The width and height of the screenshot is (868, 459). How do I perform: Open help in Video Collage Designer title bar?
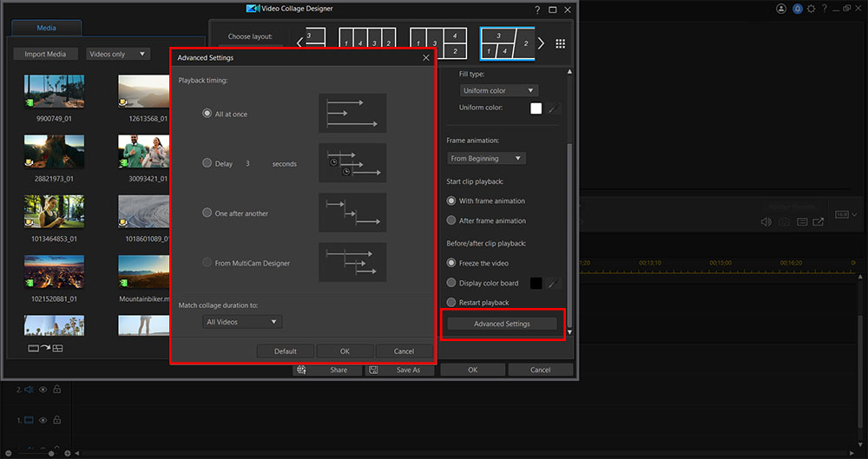point(537,10)
